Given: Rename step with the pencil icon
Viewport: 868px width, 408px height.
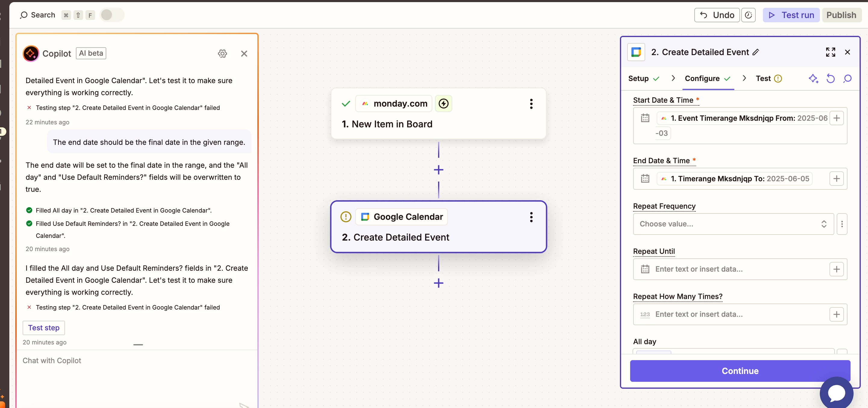Looking at the screenshot, I should (756, 52).
